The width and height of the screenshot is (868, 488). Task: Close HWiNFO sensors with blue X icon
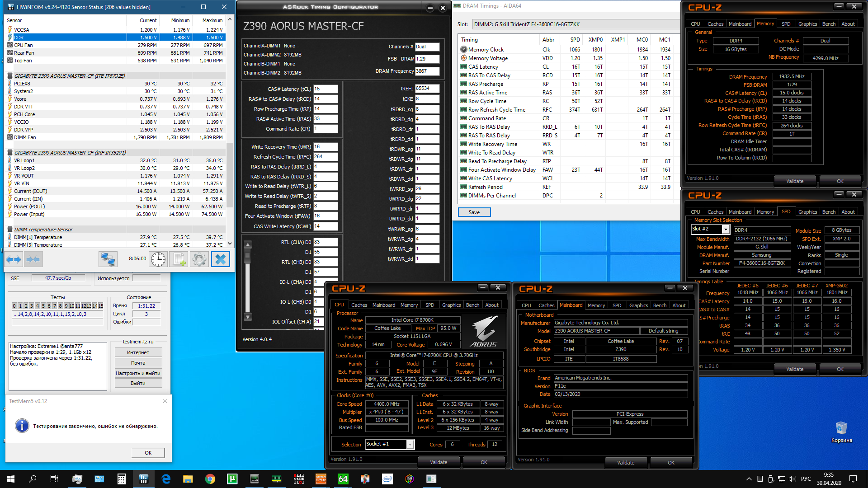(221, 259)
